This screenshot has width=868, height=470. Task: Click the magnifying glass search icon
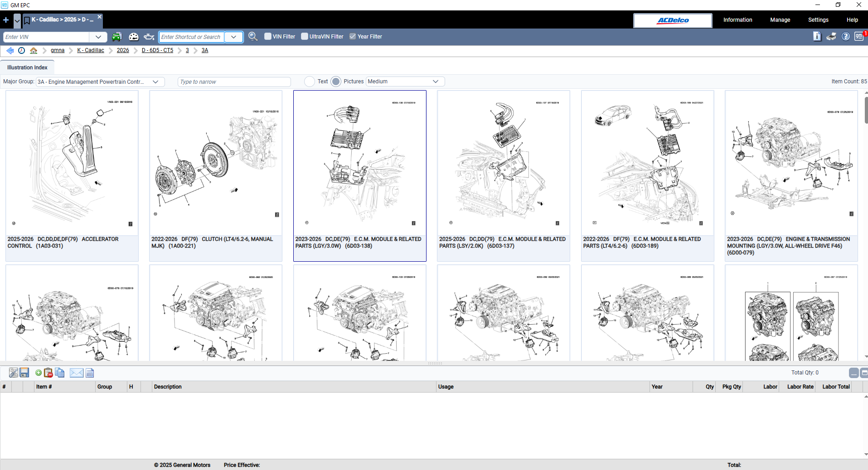253,37
